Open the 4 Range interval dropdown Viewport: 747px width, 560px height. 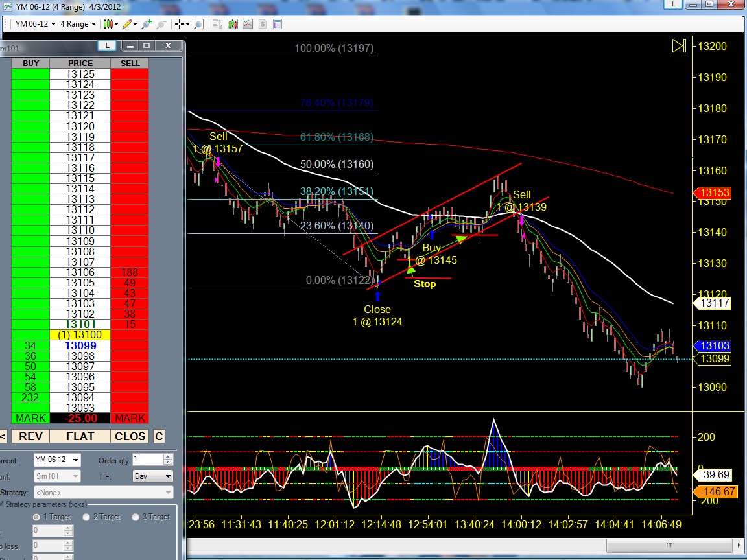(78, 24)
